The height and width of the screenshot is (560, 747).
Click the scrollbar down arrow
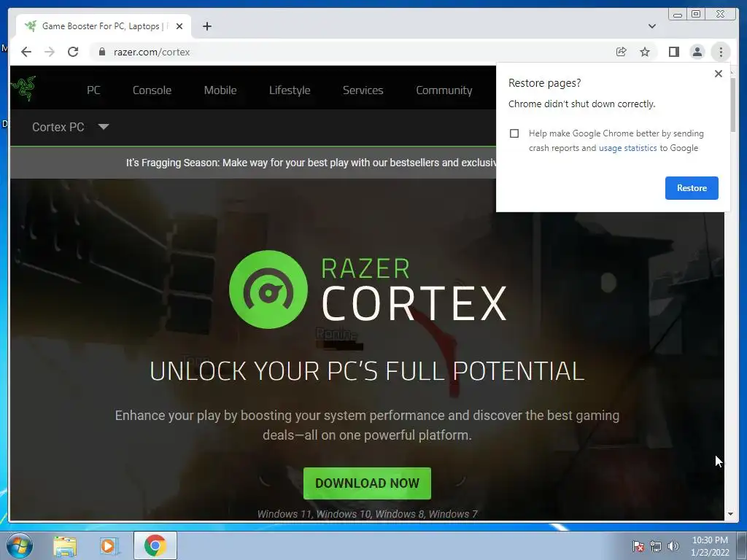click(731, 514)
